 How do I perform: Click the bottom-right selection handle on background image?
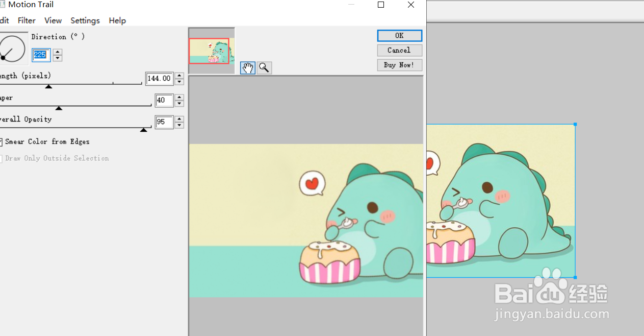(x=575, y=277)
